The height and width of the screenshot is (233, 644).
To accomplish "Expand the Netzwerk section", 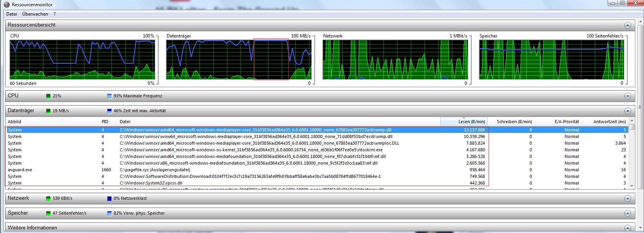I will (628, 199).
